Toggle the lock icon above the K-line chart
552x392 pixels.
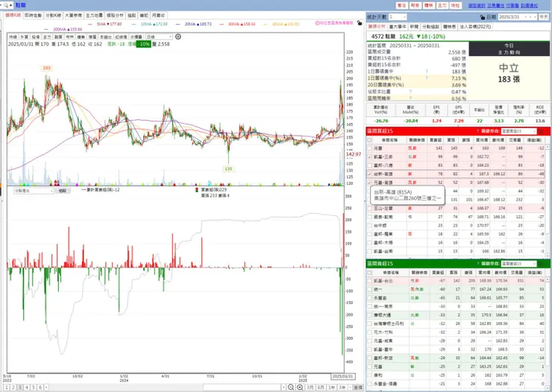359,23
